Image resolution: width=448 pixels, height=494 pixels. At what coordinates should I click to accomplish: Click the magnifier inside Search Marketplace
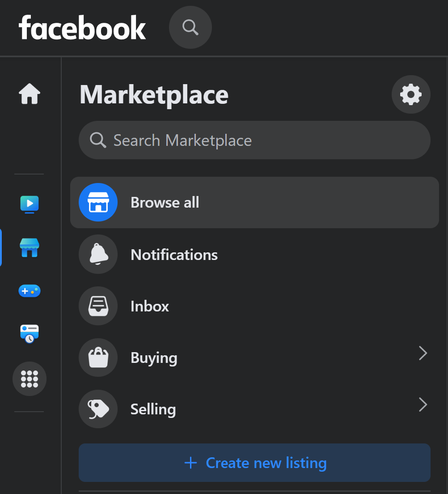(98, 140)
